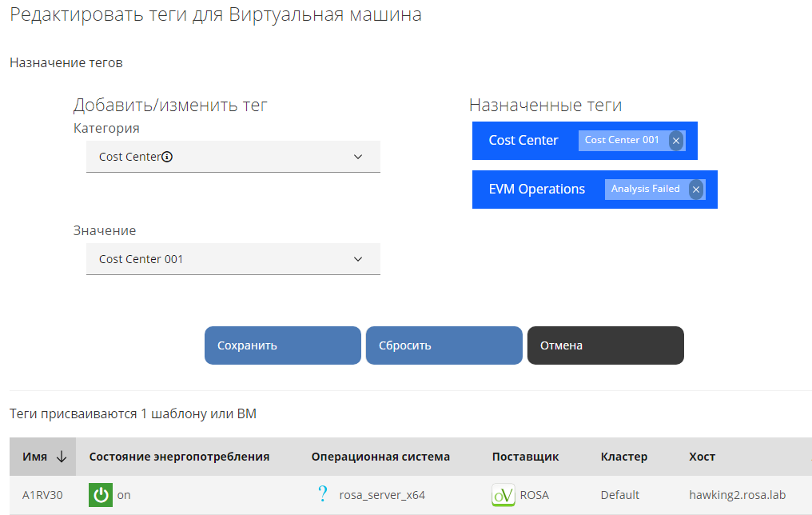
Task: Sort by Операционная система column header
Action: (x=380, y=457)
